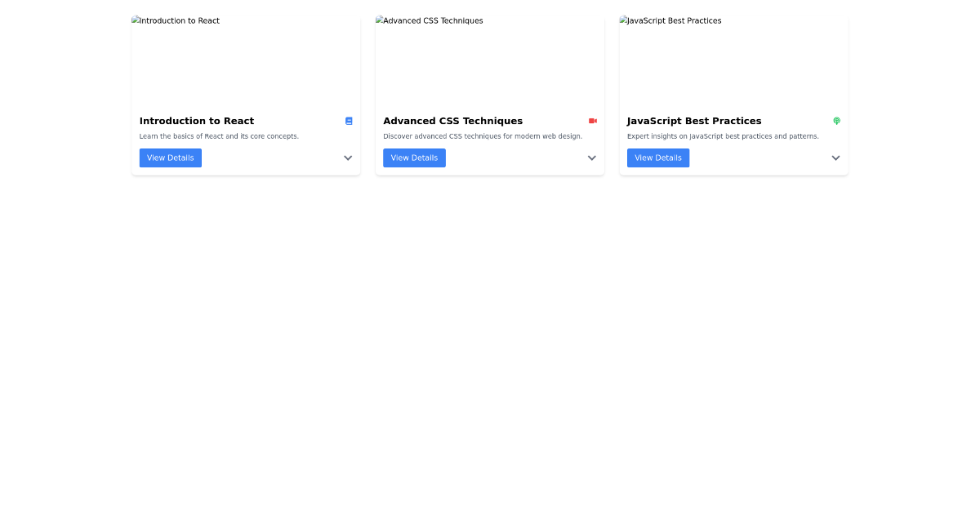The height and width of the screenshot is (514, 980).
Task: Click View Details for JavaScript Best Practices
Action: pyautogui.click(x=657, y=157)
